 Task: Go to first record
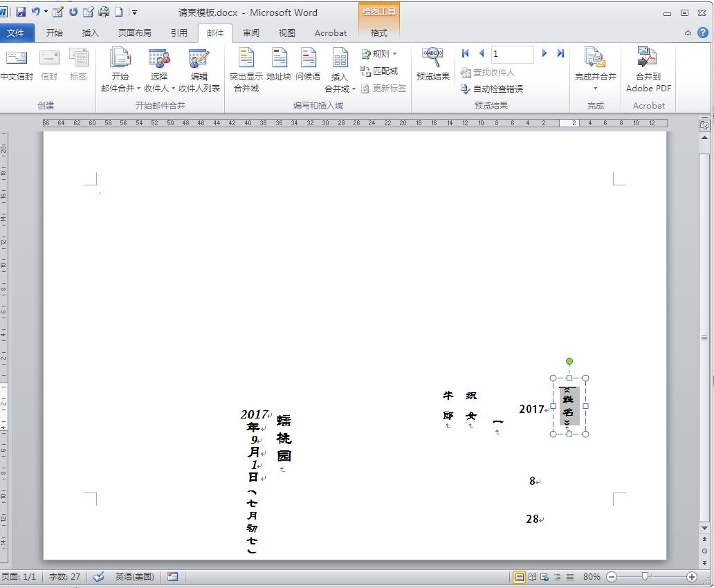(465, 53)
